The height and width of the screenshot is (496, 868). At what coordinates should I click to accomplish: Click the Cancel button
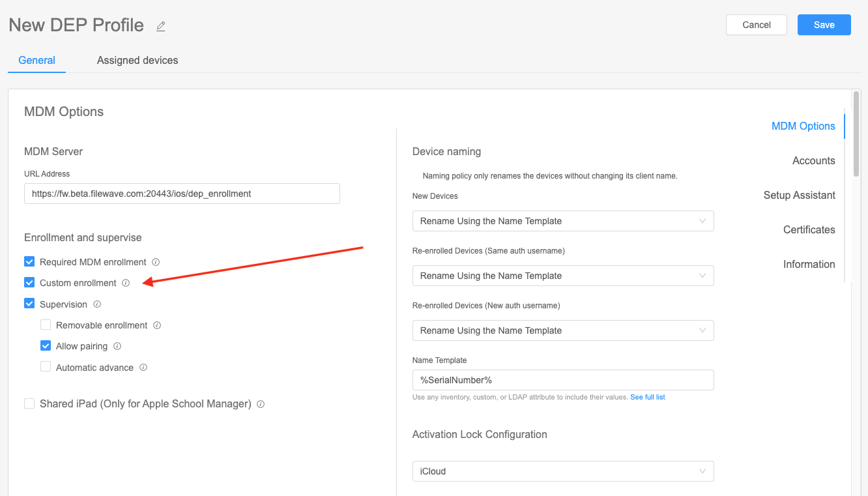(757, 25)
